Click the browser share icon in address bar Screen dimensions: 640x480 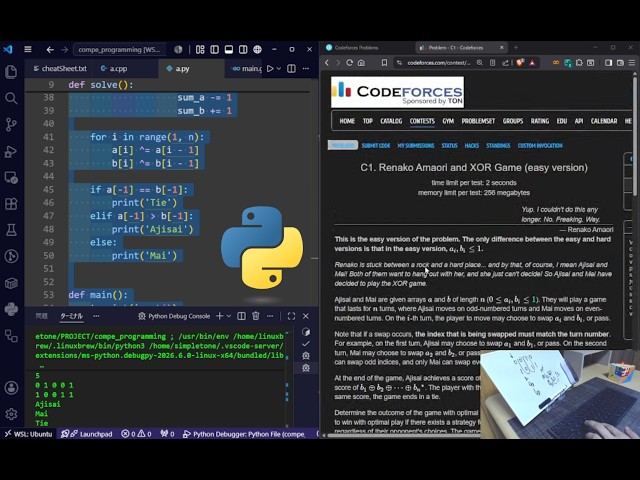pos(506,62)
